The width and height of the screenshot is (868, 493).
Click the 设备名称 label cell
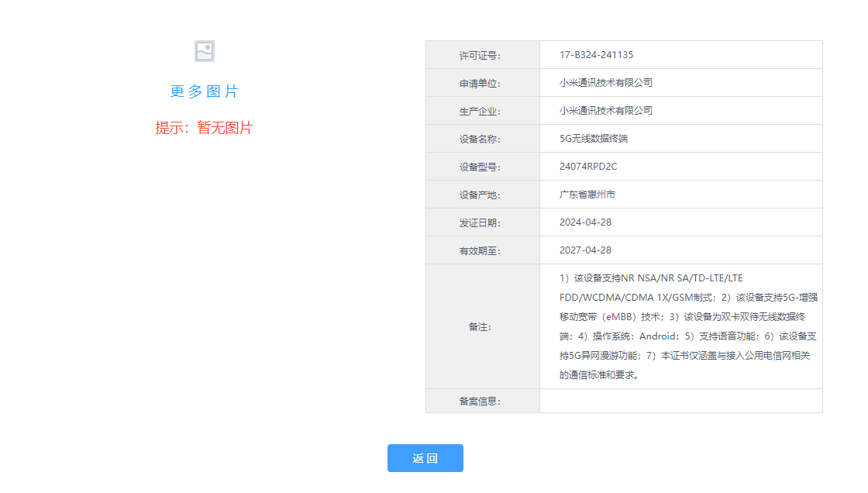point(483,139)
